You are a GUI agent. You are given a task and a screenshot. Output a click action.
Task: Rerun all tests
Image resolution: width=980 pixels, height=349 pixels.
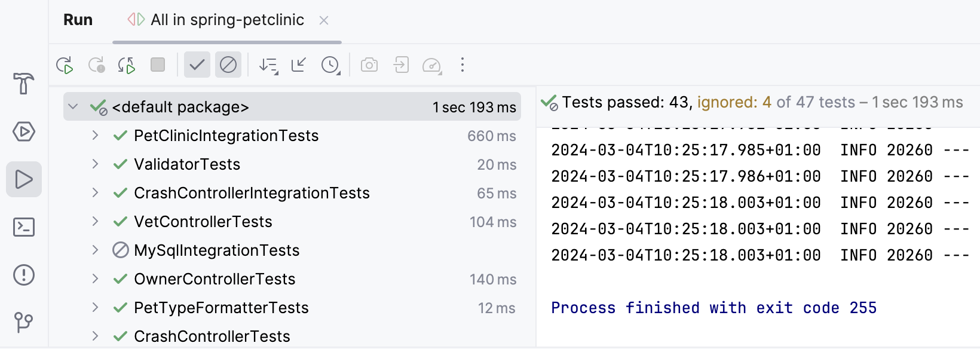pos(66,65)
